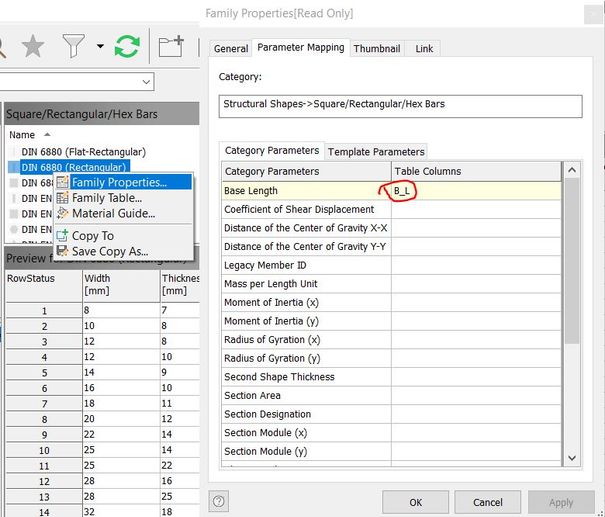The image size is (605, 517).
Task: Click Width cell 32 in row 14
Action: [121, 512]
